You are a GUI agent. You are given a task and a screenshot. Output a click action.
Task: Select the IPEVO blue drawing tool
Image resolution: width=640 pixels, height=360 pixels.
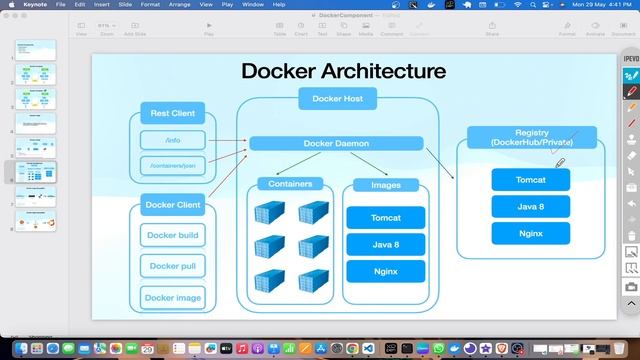(x=631, y=76)
